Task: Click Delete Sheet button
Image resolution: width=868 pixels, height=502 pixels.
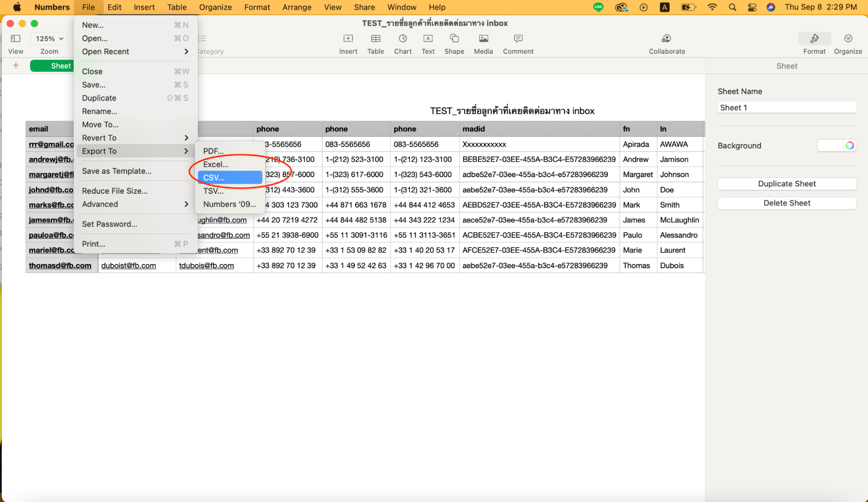Action: pos(786,203)
